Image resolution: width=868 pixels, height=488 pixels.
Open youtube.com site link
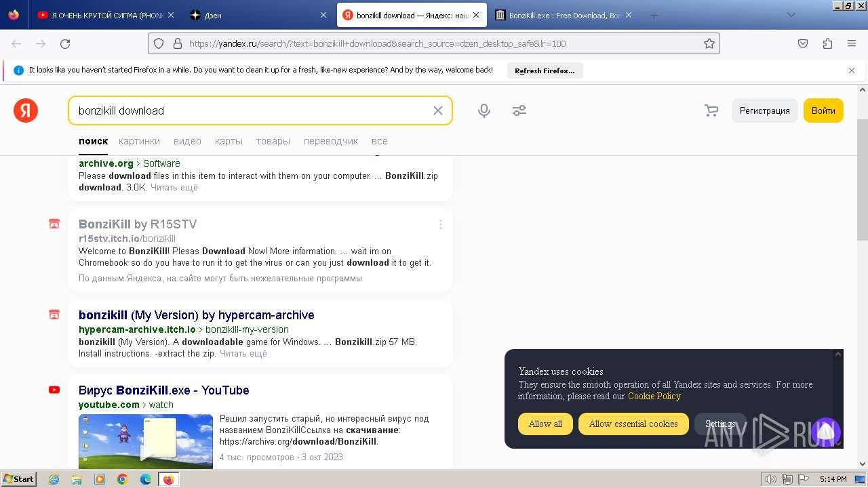click(x=109, y=405)
